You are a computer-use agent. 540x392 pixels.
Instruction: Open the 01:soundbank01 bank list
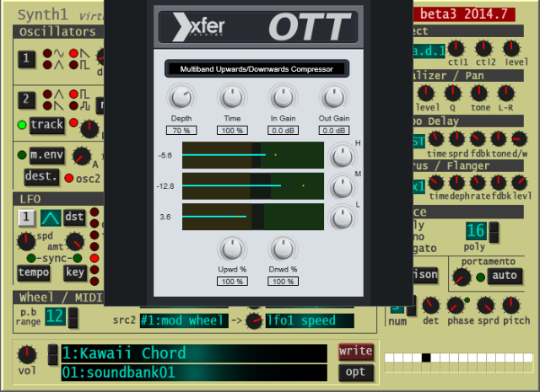(x=194, y=373)
